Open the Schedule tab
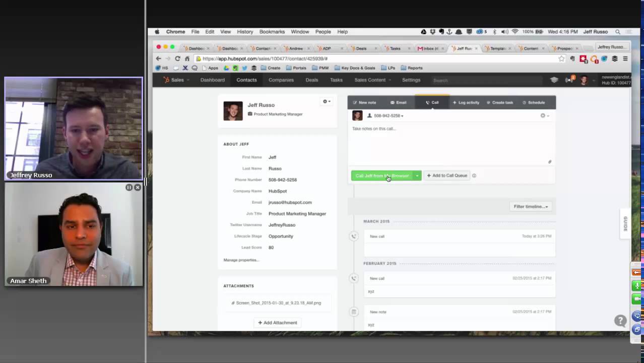This screenshot has width=644, height=363. [x=533, y=102]
